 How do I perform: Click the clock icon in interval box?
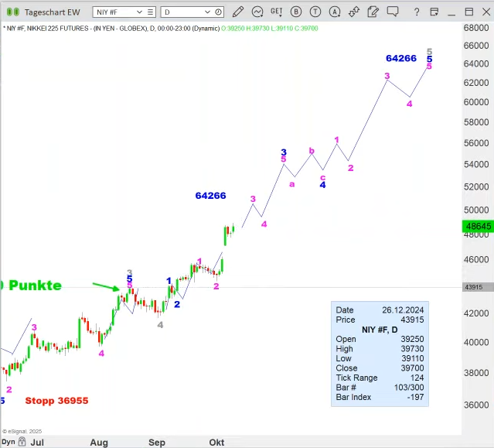click(219, 12)
